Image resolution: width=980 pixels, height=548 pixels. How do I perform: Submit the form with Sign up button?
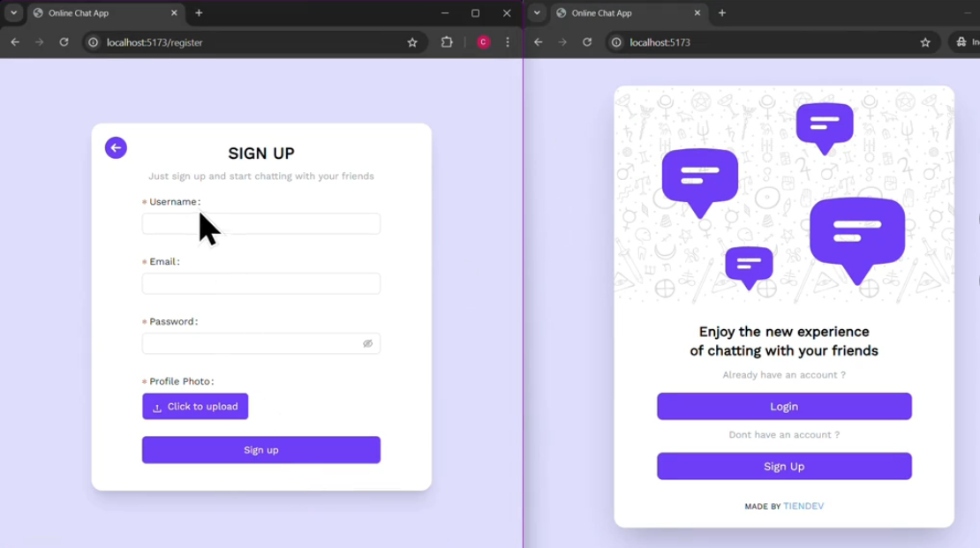(261, 450)
